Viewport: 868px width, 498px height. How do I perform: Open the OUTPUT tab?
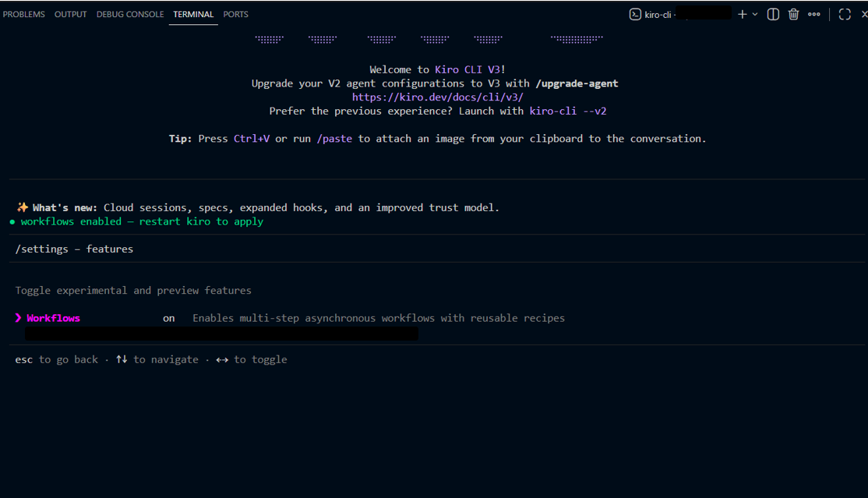[70, 14]
